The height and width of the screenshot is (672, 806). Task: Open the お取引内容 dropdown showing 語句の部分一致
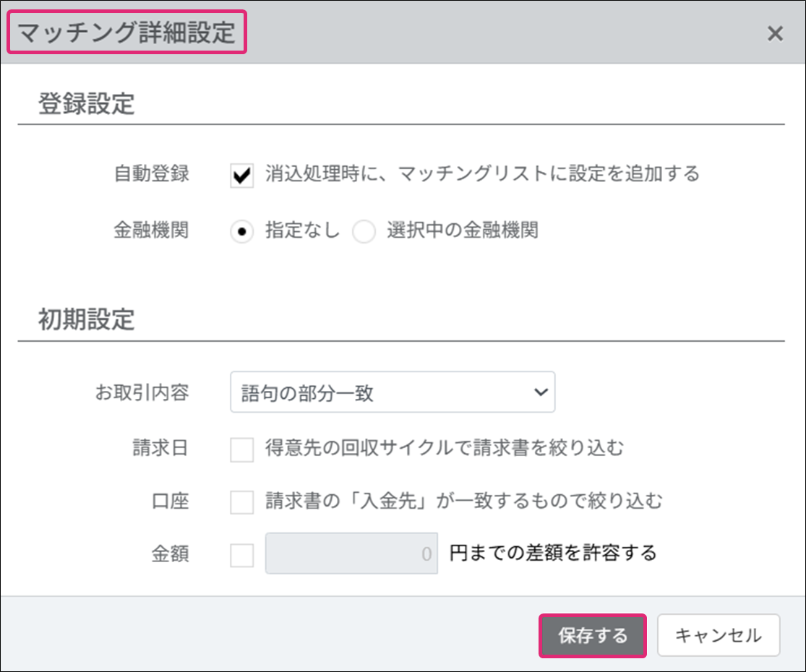392,392
